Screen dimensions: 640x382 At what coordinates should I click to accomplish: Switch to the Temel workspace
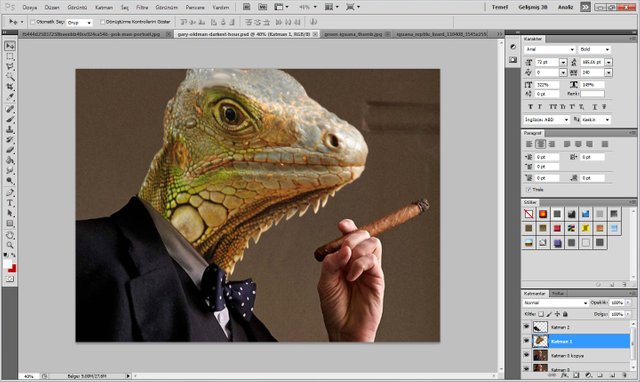[500, 7]
